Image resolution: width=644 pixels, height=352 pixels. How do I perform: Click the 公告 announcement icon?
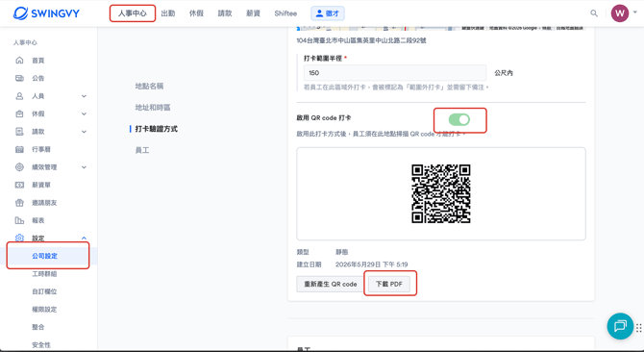(x=19, y=78)
